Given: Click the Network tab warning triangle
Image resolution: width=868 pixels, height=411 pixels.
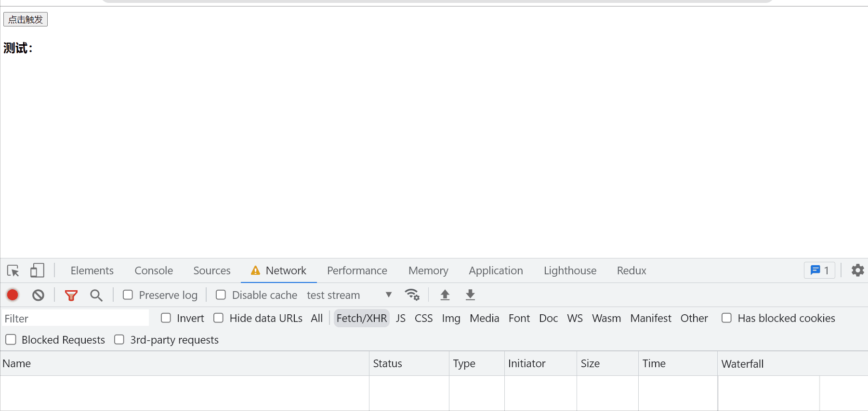Looking at the screenshot, I should [255, 270].
